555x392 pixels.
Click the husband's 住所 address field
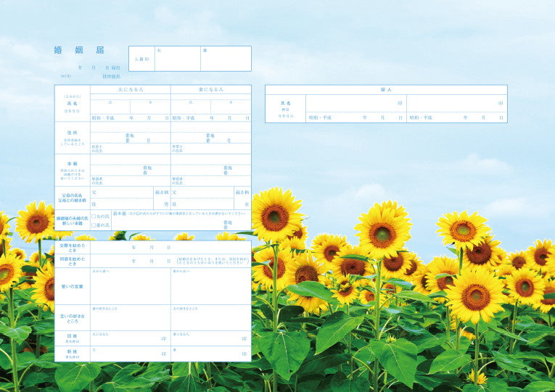click(x=131, y=137)
